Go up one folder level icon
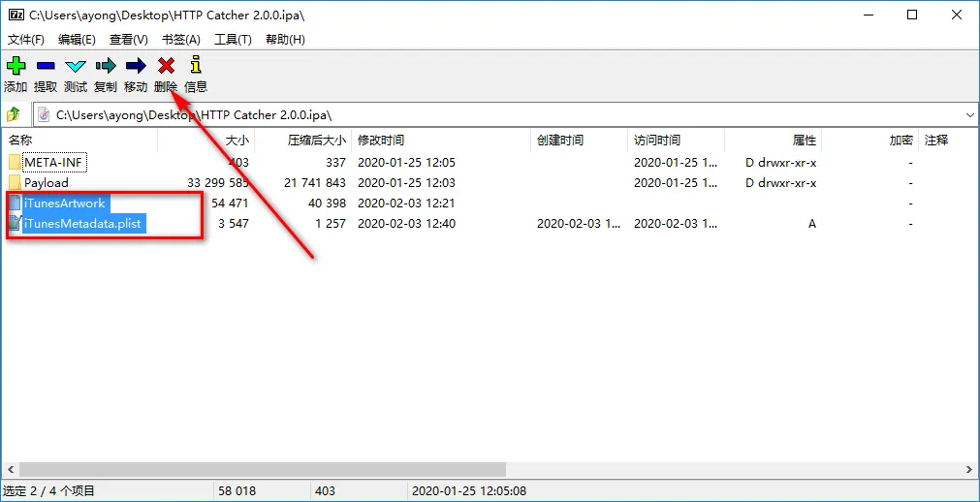The image size is (980, 502). (14, 114)
